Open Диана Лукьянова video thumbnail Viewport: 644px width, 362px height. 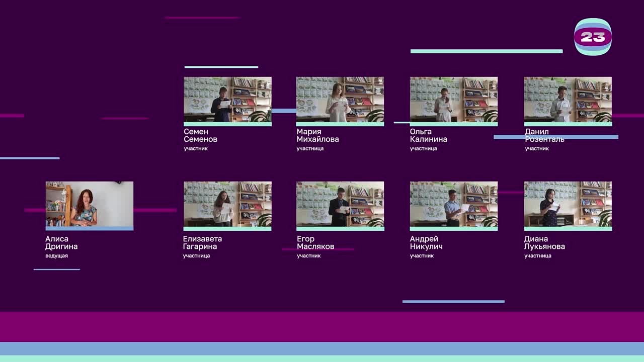tap(568, 204)
